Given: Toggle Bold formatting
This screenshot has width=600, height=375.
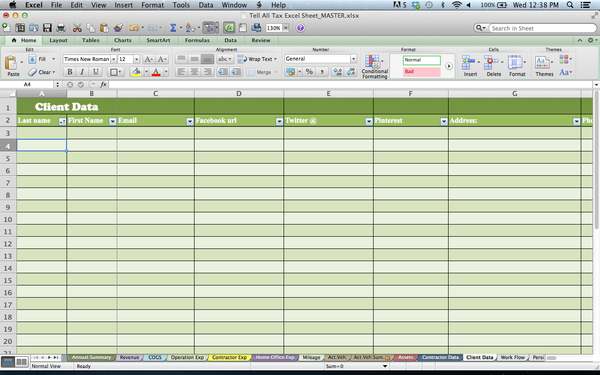Looking at the screenshot, I should pos(70,72).
